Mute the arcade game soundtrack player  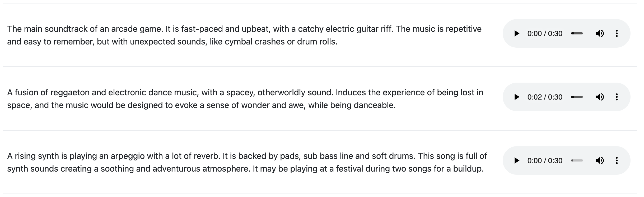coord(600,34)
